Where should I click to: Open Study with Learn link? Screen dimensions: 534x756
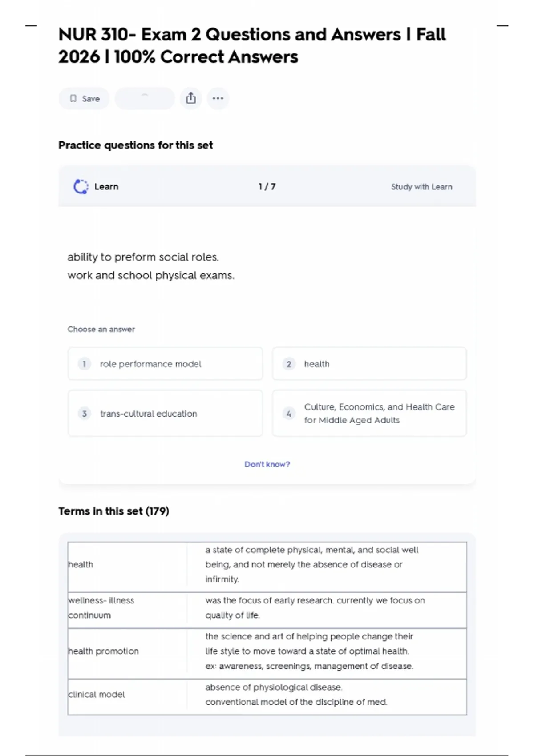421,187
